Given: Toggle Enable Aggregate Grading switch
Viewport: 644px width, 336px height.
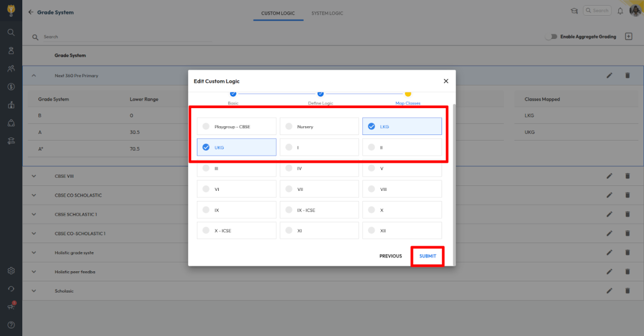Looking at the screenshot, I should 552,36.
